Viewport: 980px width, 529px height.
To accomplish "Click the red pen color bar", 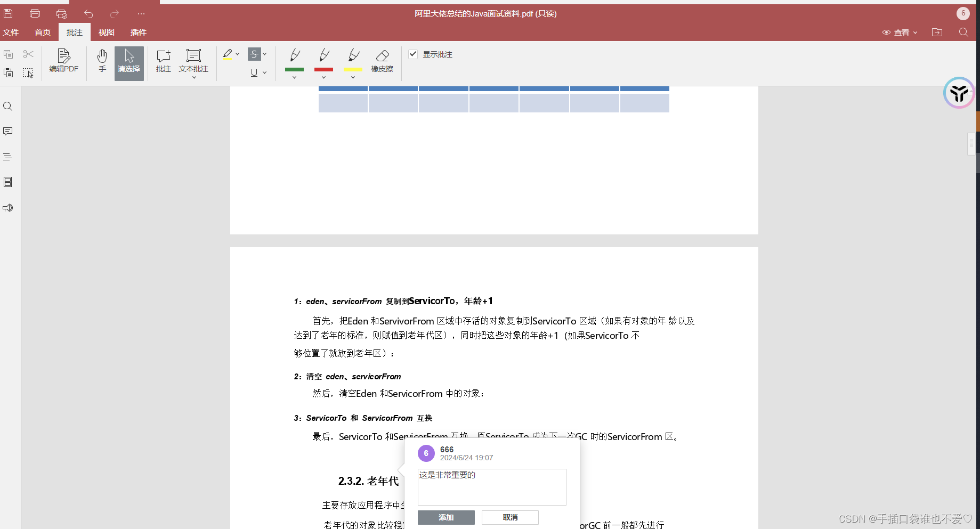I will 324,69.
